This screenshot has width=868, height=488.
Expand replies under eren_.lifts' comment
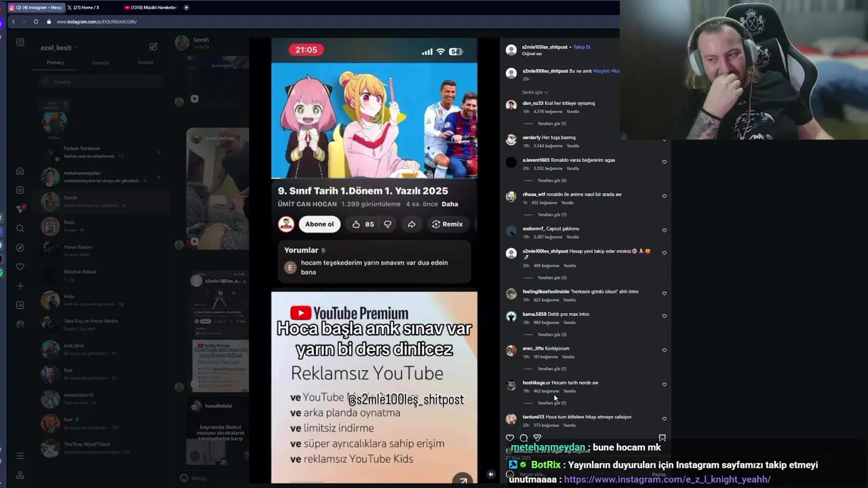(x=551, y=369)
